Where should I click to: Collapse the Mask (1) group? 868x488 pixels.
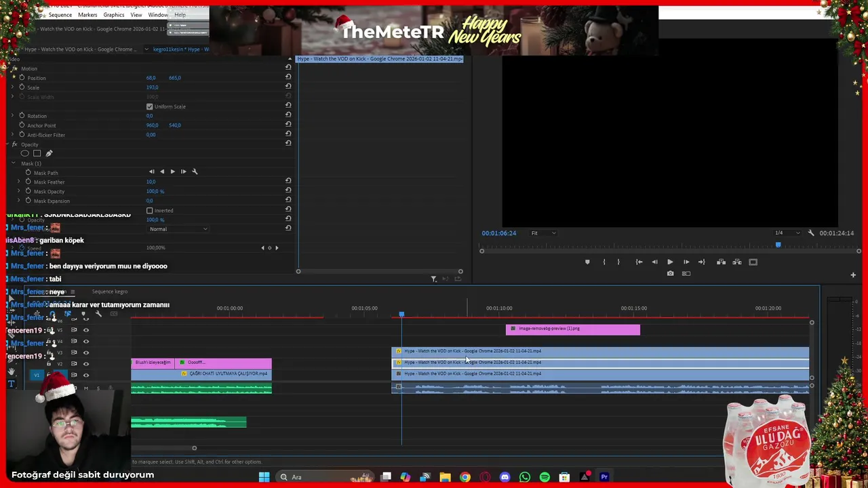pos(13,163)
